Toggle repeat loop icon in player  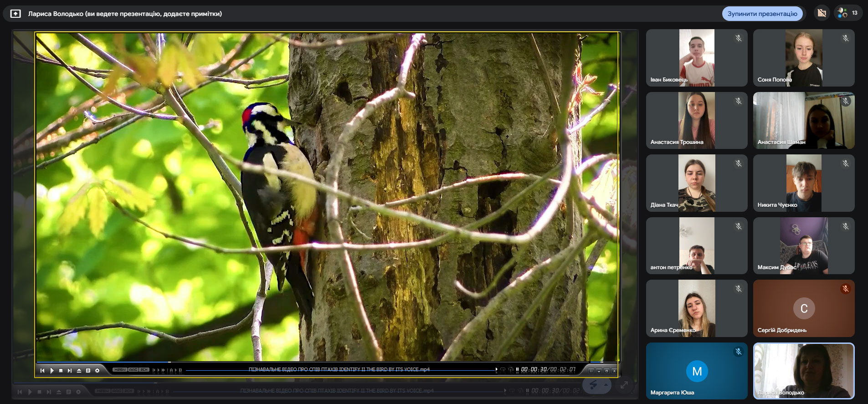pyautogui.click(x=503, y=370)
